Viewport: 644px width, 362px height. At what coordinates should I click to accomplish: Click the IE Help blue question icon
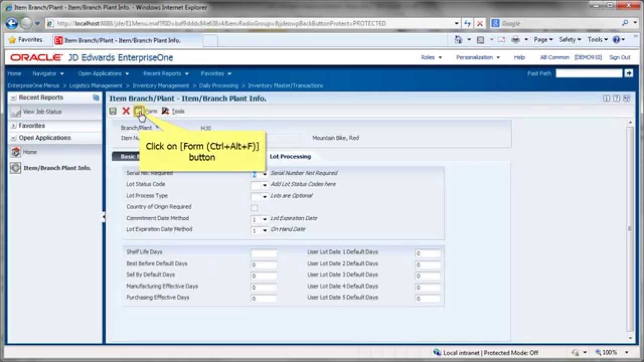point(616,40)
